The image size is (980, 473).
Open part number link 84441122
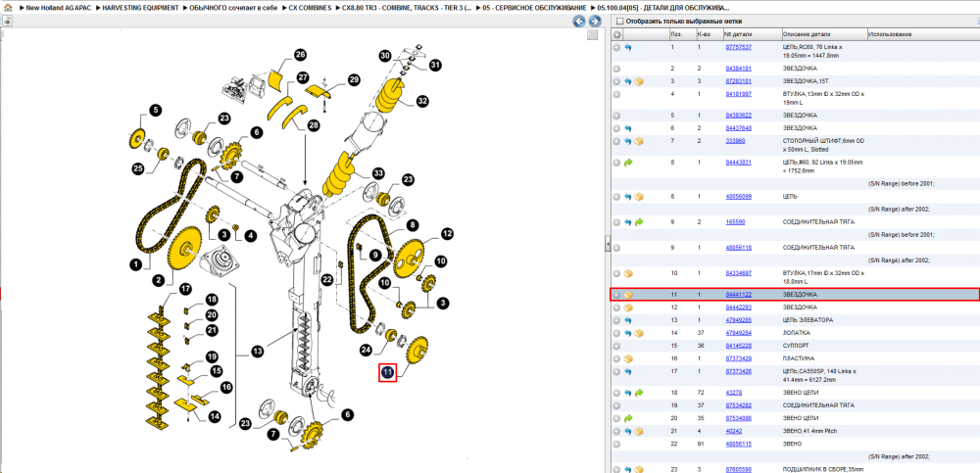point(738,295)
